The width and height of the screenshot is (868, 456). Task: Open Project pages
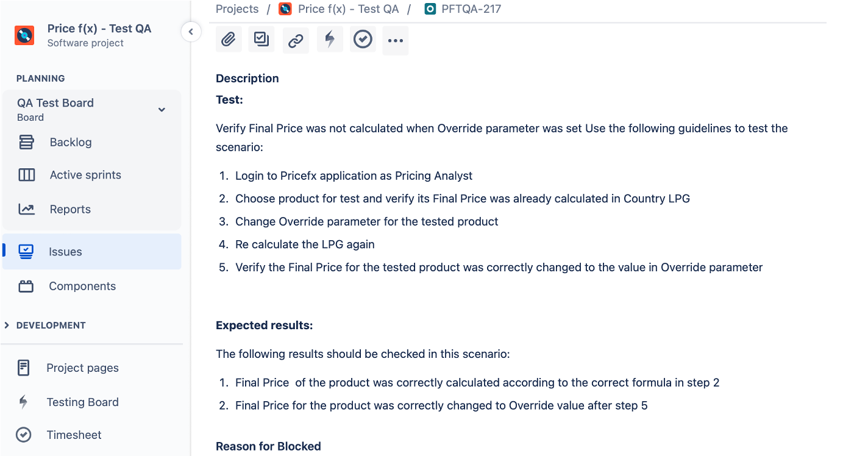tap(82, 368)
